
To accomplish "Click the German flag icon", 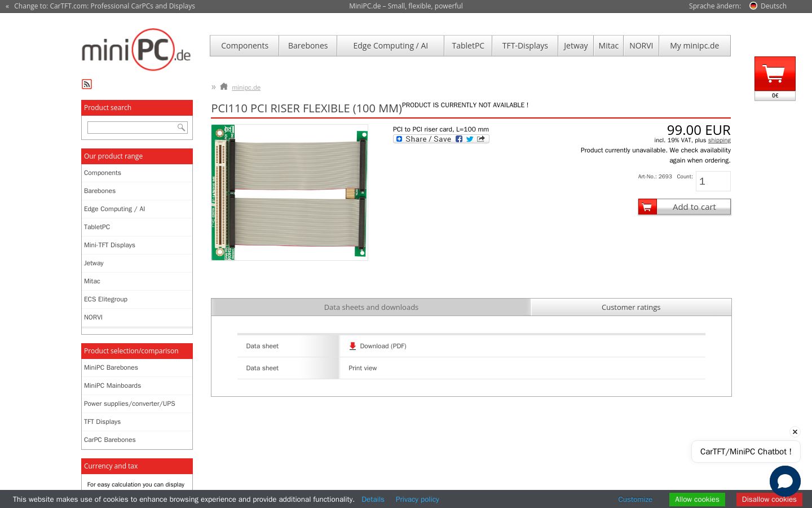I will (753, 6).
